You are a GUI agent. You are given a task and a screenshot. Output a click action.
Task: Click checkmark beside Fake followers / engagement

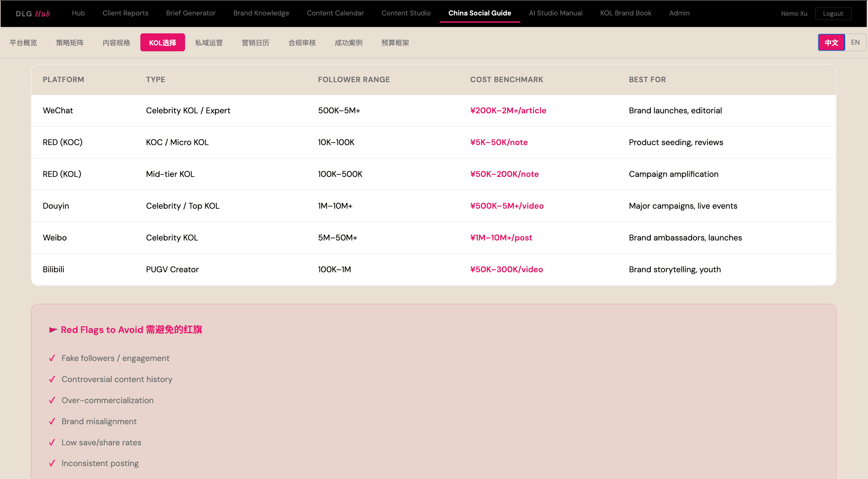pyautogui.click(x=52, y=358)
